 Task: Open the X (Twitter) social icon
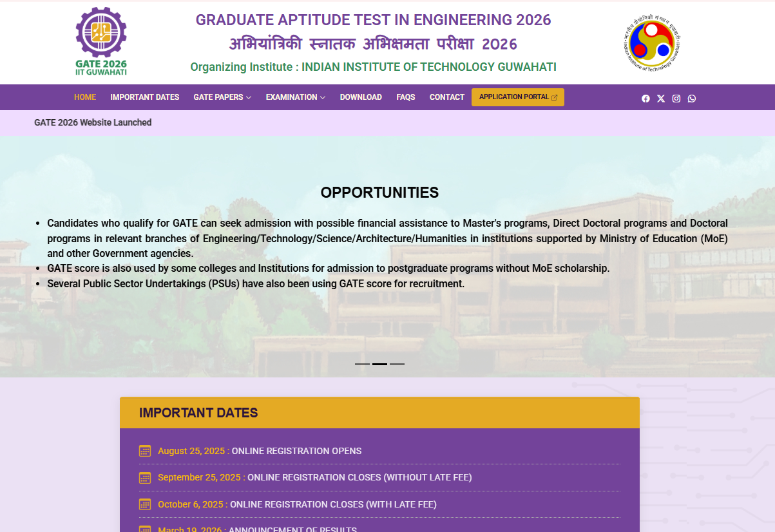(661, 99)
